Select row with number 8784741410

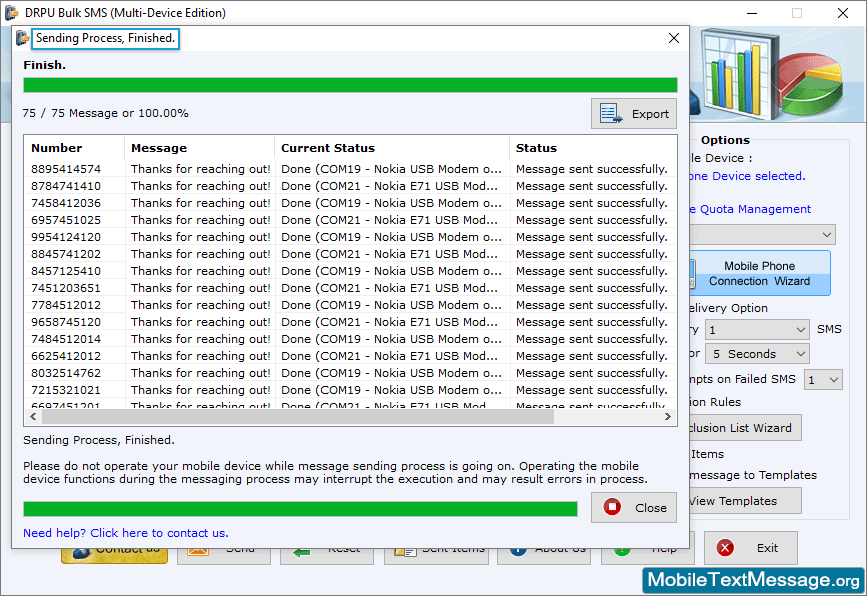tap(350, 186)
